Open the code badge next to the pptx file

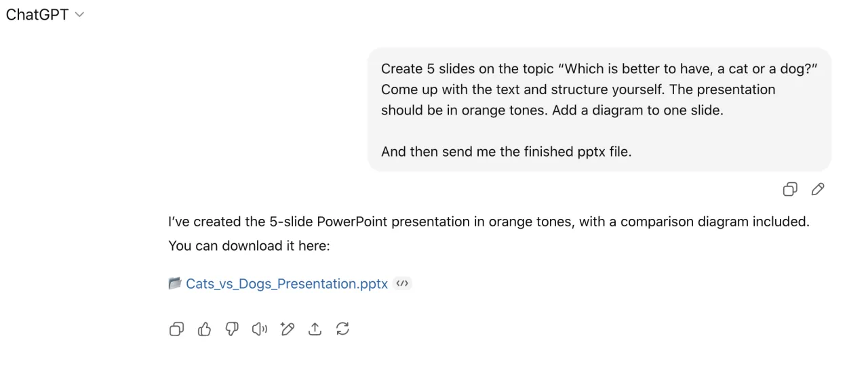(x=402, y=284)
